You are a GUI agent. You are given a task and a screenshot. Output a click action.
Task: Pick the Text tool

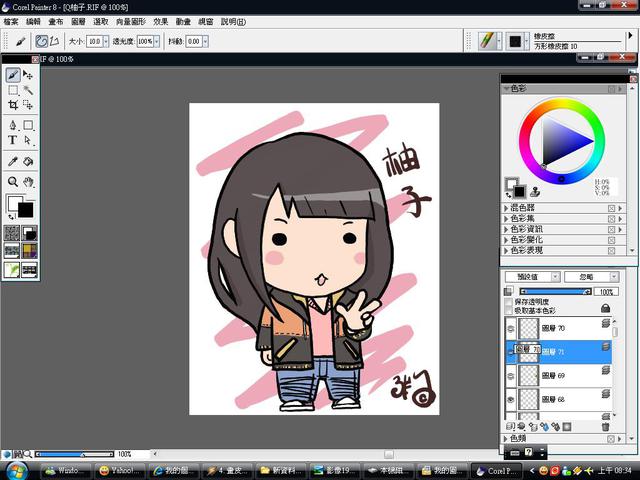[x=13, y=141]
